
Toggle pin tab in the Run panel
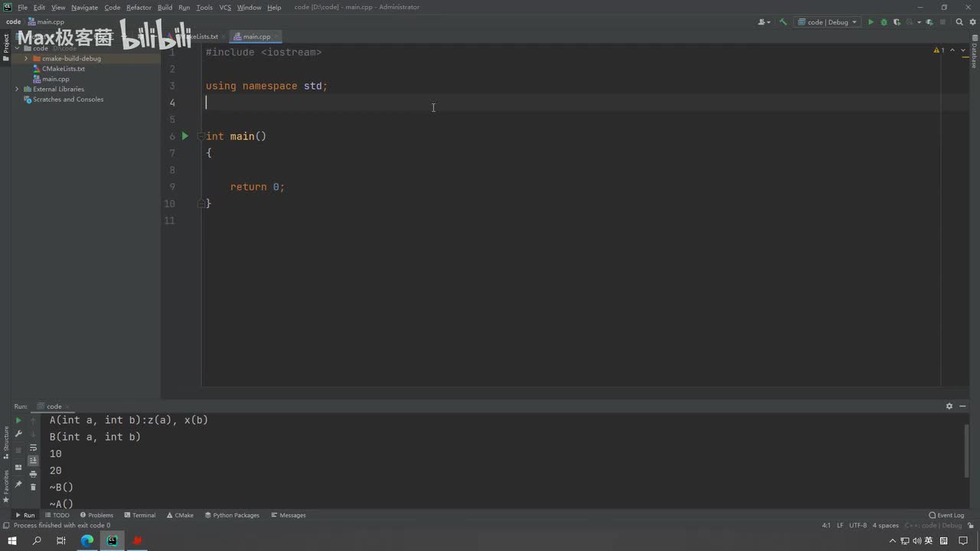click(18, 484)
